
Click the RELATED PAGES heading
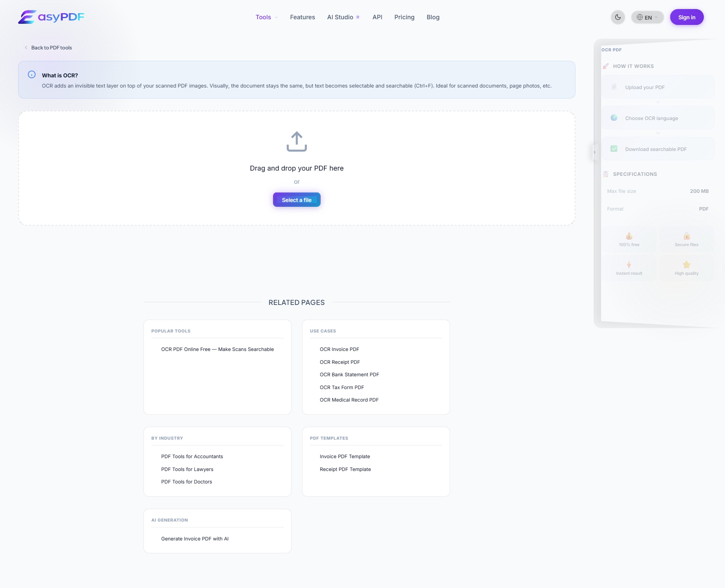tap(296, 302)
